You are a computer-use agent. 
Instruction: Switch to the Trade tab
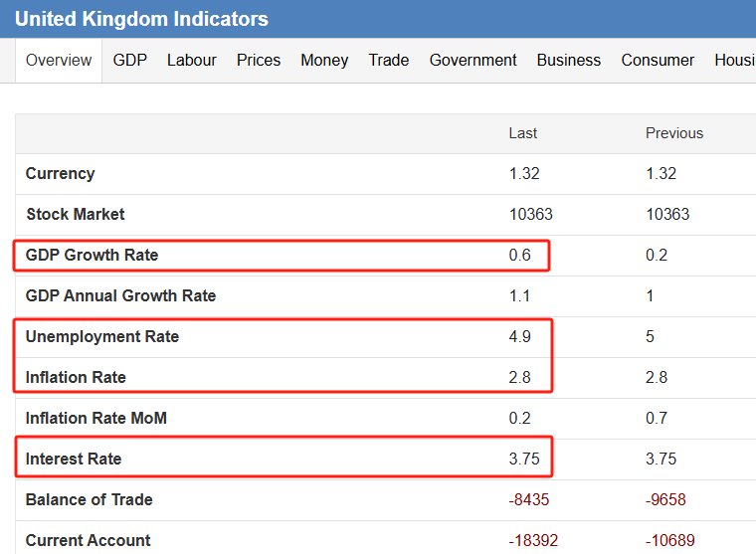(389, 61)
